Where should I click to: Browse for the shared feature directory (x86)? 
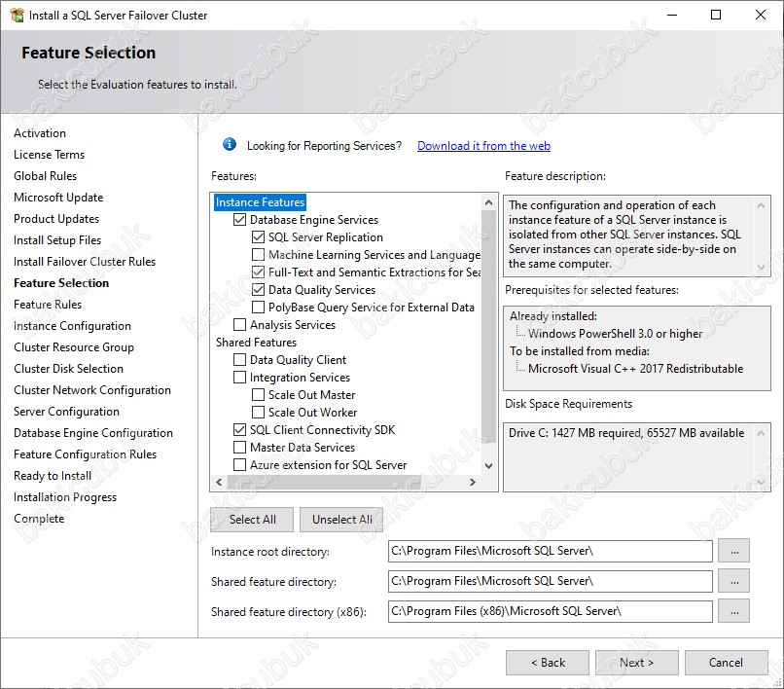[x=733, y=611]
